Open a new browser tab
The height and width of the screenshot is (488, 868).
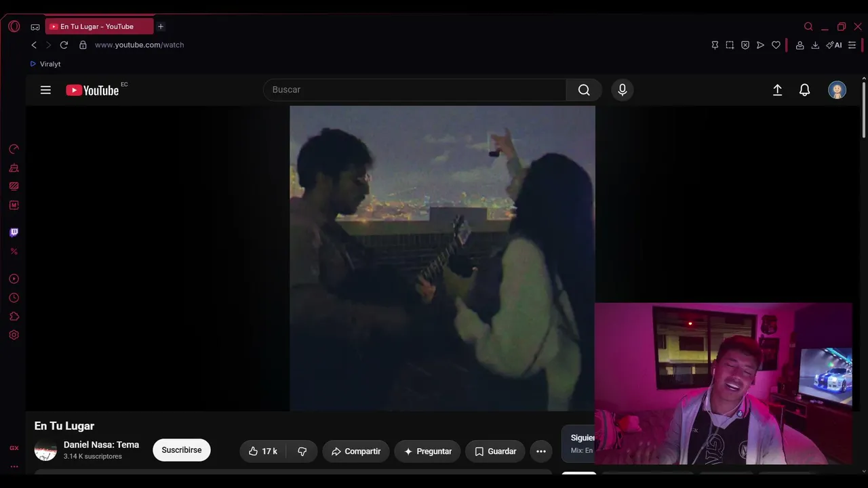[x=161, y=26]
